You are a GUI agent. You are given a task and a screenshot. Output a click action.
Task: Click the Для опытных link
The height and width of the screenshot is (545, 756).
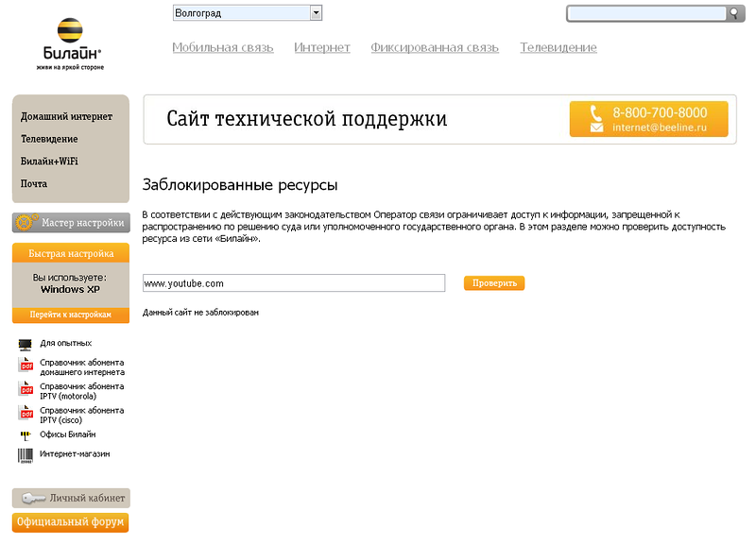(x=65, y=343)
